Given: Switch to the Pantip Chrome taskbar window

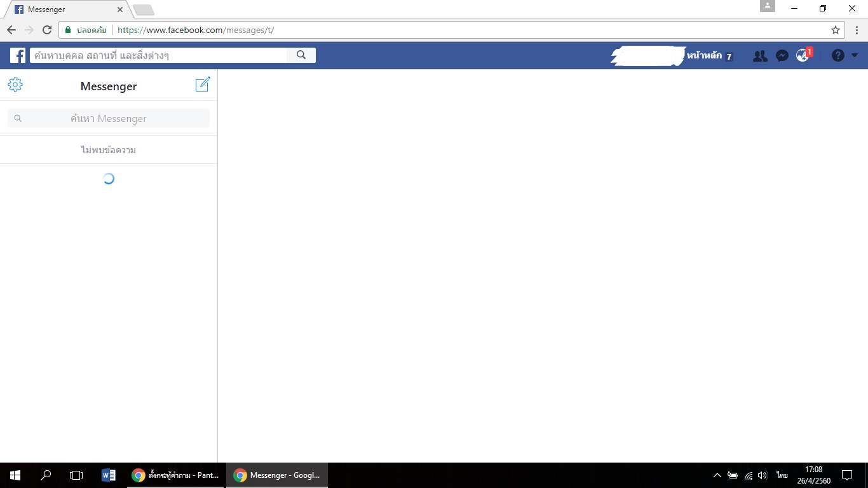Looking at the screenshot, I should [x=176, y=475].
